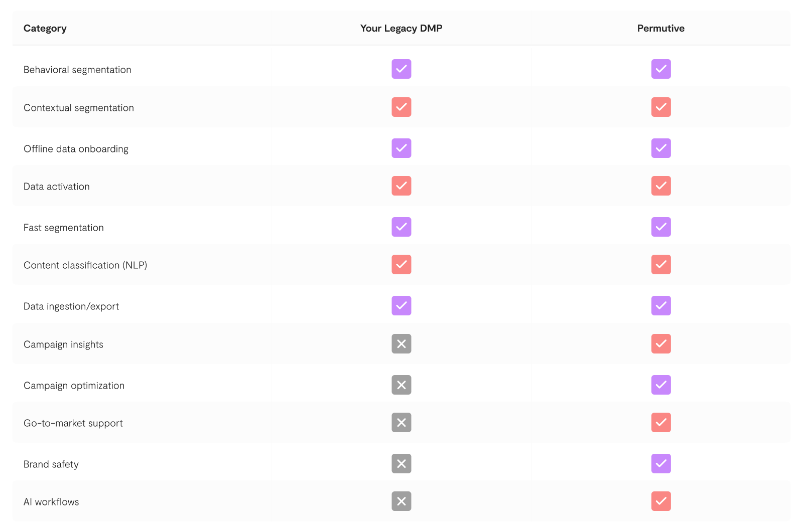Select the Campaign insights row label
The image size is (803, 532).
(63, 344)
